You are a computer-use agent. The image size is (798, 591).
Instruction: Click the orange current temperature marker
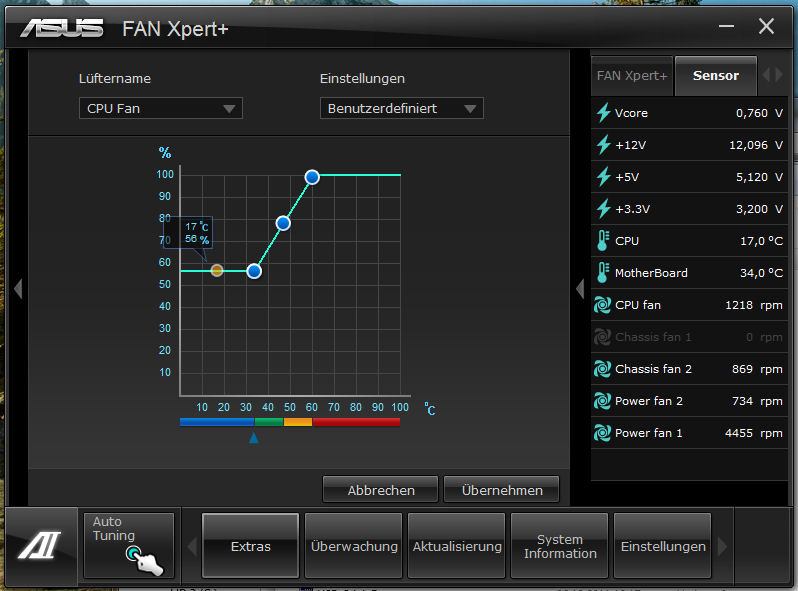(x=217, y=270)
